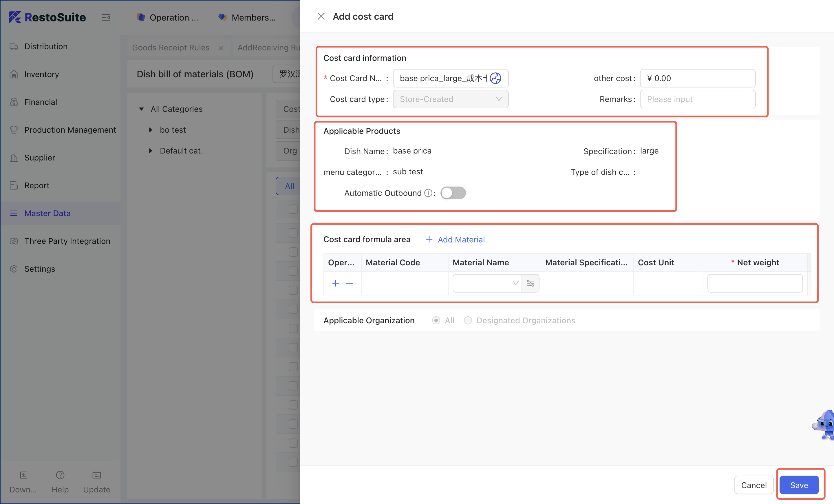The height and width of the screenshot is (504, 834).
Task: Click the Help icon in sidebar
Action: pos(60,475)
